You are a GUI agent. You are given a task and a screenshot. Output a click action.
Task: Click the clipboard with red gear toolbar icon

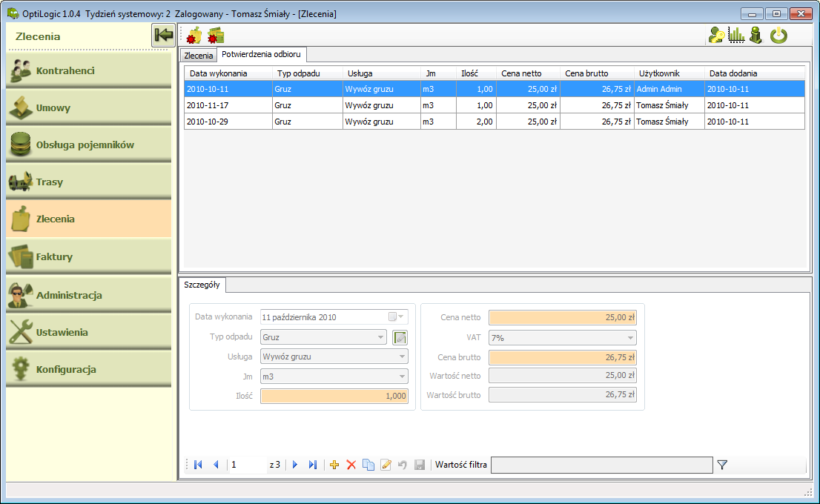[x=194, y=36]
